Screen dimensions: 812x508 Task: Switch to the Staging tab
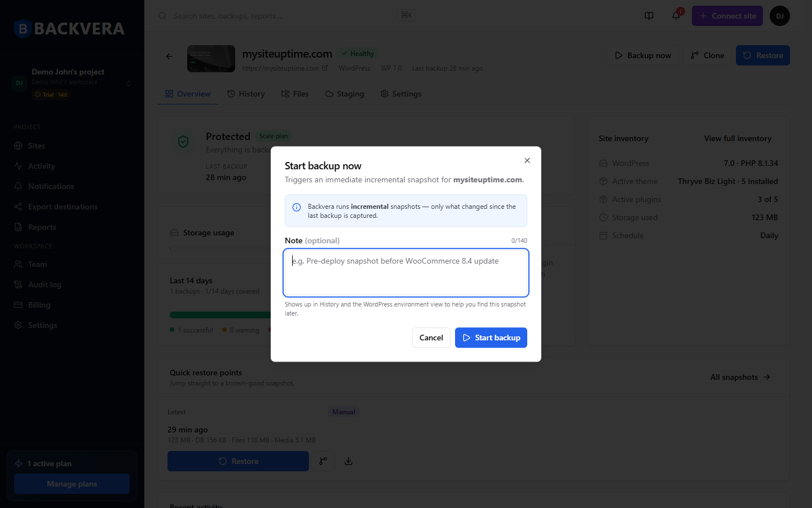(345, 94)
